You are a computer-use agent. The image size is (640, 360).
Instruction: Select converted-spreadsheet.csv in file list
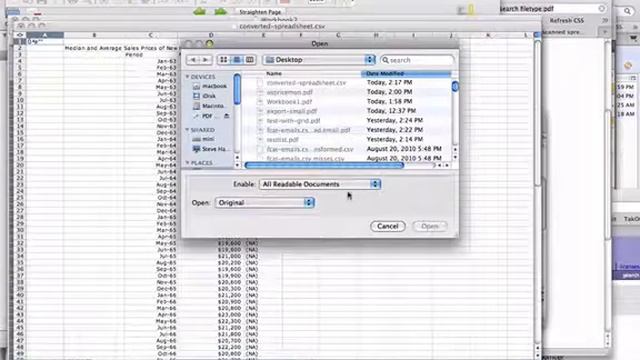point(307,82)
